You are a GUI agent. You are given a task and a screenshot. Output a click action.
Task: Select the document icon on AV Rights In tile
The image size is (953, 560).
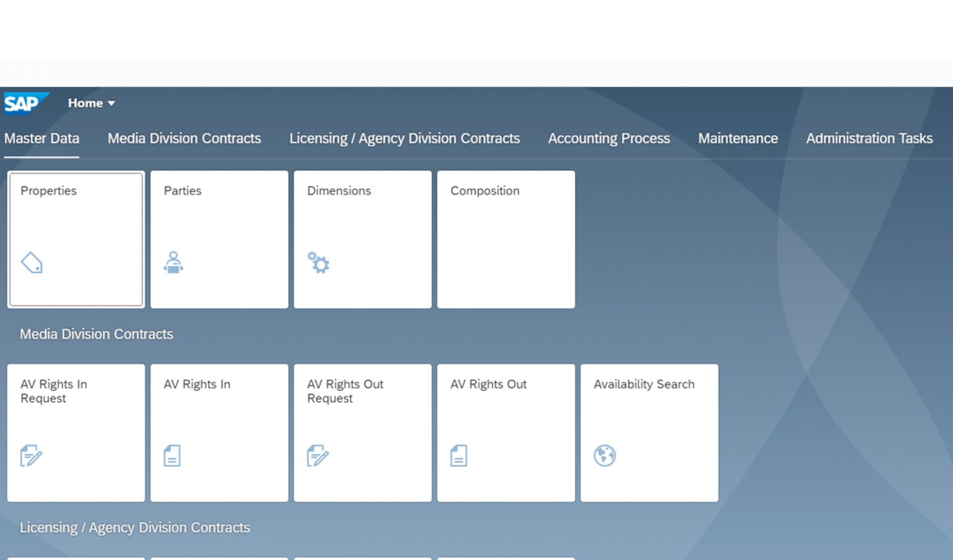(173, 456)
